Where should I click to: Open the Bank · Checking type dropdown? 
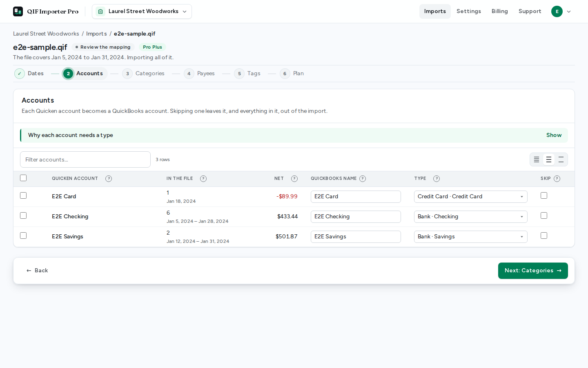(471, 217)
